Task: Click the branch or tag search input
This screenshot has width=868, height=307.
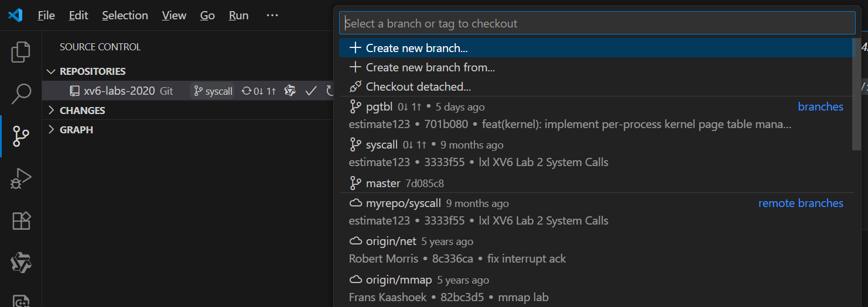Action: [x=597, y=24]
